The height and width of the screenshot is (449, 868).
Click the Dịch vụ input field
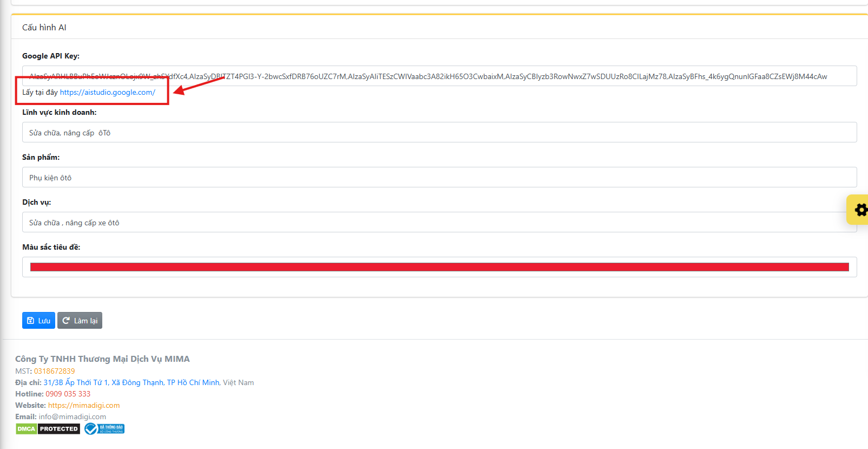tap(439, 222)
